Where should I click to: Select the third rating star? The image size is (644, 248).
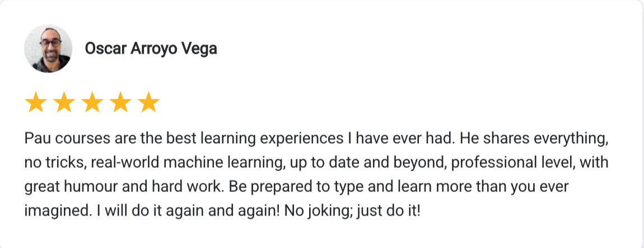(92, 103)
